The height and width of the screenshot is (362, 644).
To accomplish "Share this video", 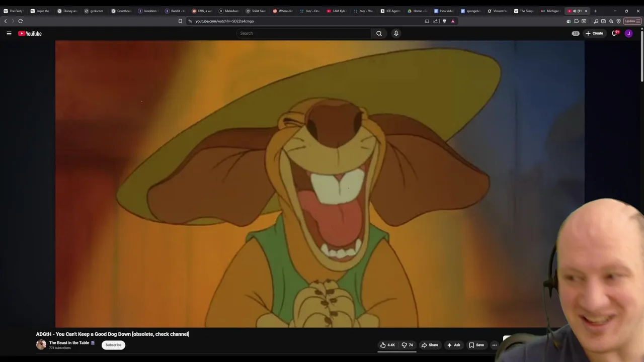I will 430,345.
